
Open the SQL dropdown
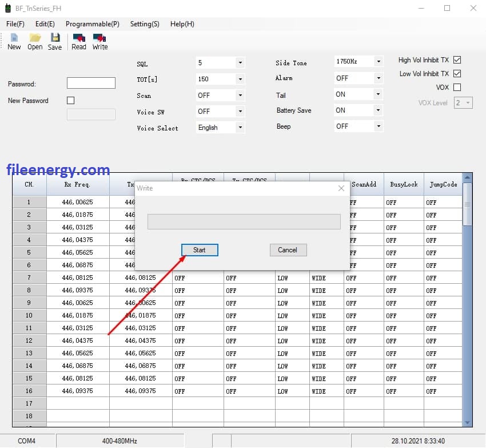(x=240, y=63)
